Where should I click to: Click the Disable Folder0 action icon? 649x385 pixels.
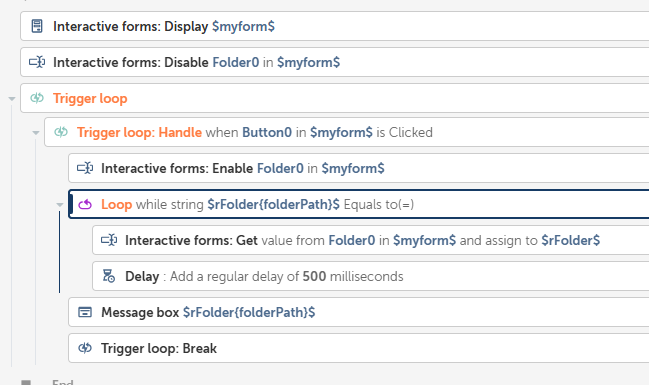(37, 62)
